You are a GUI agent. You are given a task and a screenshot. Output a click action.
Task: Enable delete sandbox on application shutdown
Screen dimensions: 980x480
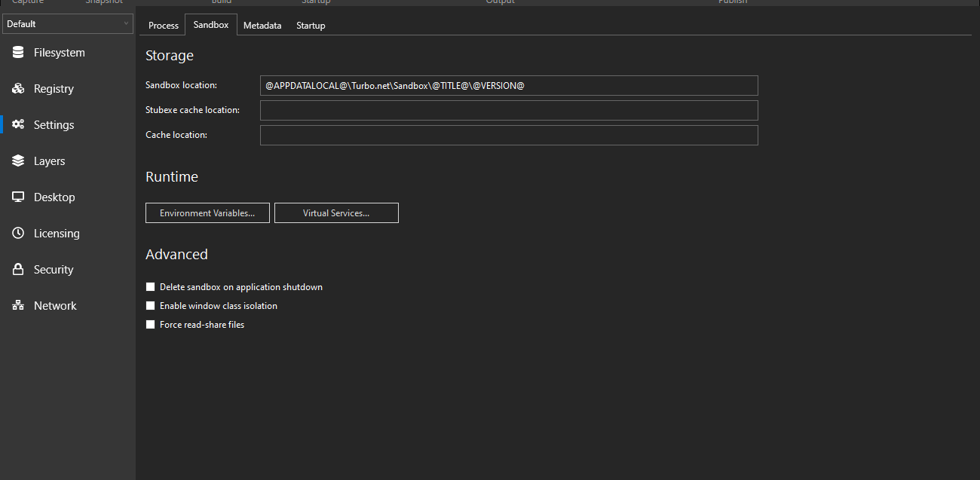[x=150, y=286]
